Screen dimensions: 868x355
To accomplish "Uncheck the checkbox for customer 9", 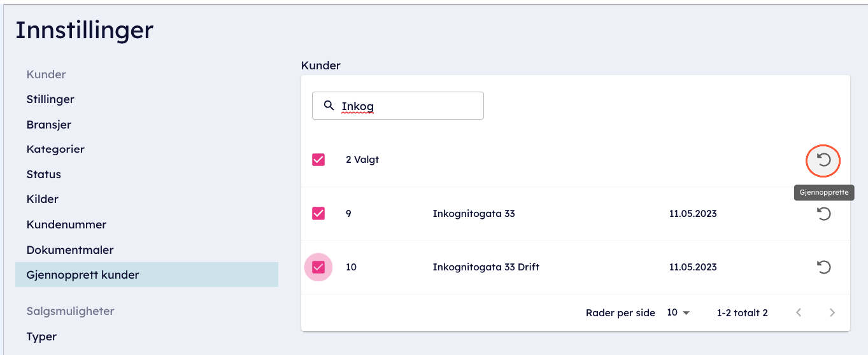I will point(318,214).
